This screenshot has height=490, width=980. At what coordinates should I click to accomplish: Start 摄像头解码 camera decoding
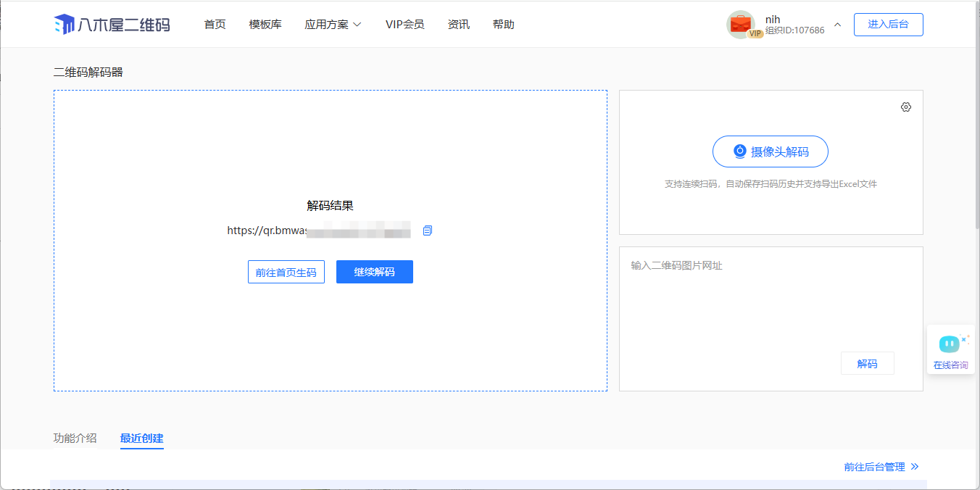click(x=770, y=151)
